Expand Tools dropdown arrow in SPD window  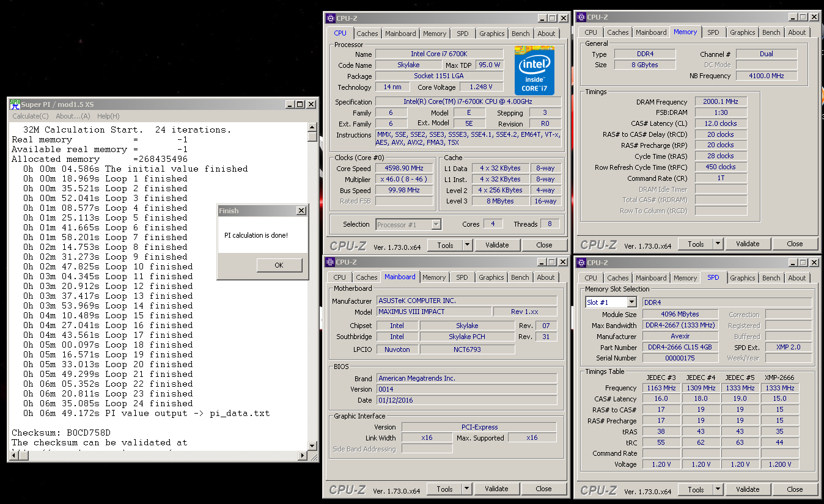pos(718,489)
